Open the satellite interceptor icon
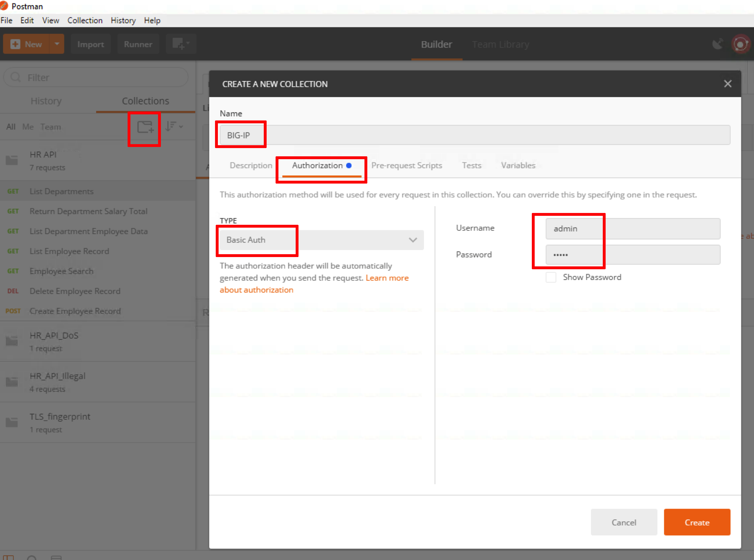The width and height of the screenshot is (754, 560). (718, 44)
